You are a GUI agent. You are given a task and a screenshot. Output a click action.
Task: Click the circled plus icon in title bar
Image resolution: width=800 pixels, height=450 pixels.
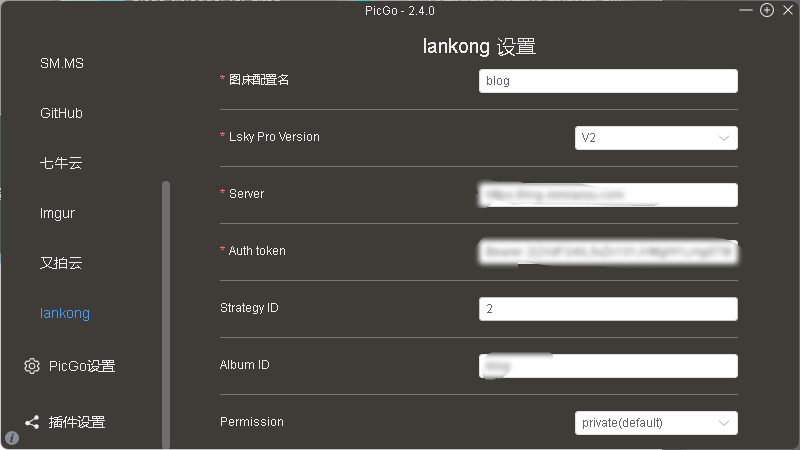pyautogui.click(x=767, y=10)
